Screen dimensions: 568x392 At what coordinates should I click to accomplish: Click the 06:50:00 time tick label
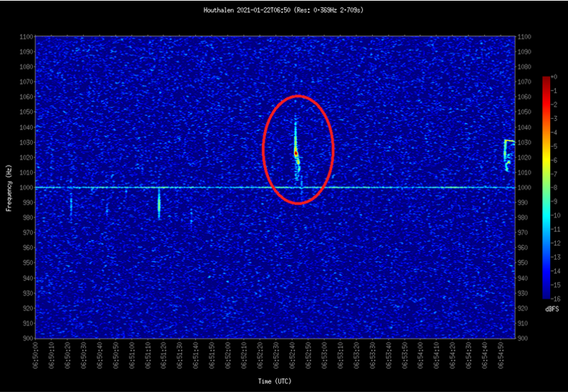coord(36,356)
